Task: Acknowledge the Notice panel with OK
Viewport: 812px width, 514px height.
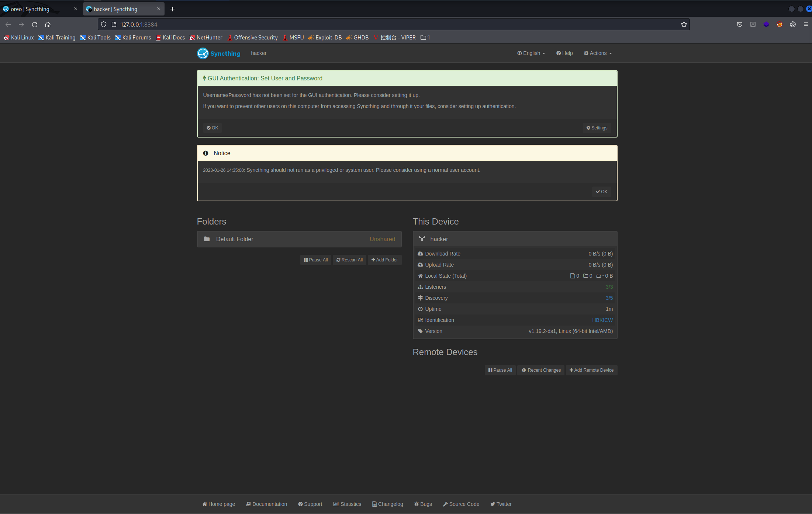Action: click(x=601, y=192)
